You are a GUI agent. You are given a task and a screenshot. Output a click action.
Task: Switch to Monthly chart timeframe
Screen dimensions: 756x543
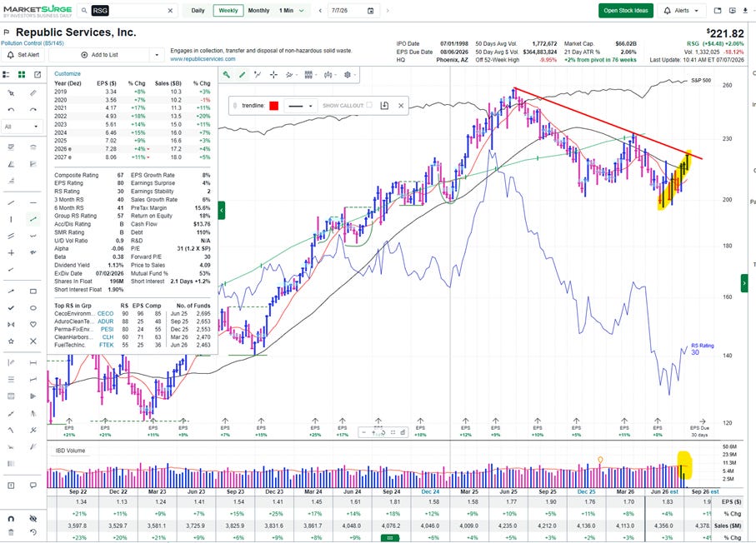pyautogui.click(x=259, y=11)
